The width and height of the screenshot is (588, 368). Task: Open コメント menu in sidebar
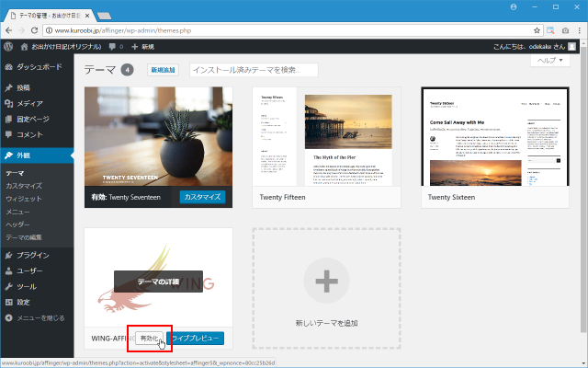(x=37, y=134)
